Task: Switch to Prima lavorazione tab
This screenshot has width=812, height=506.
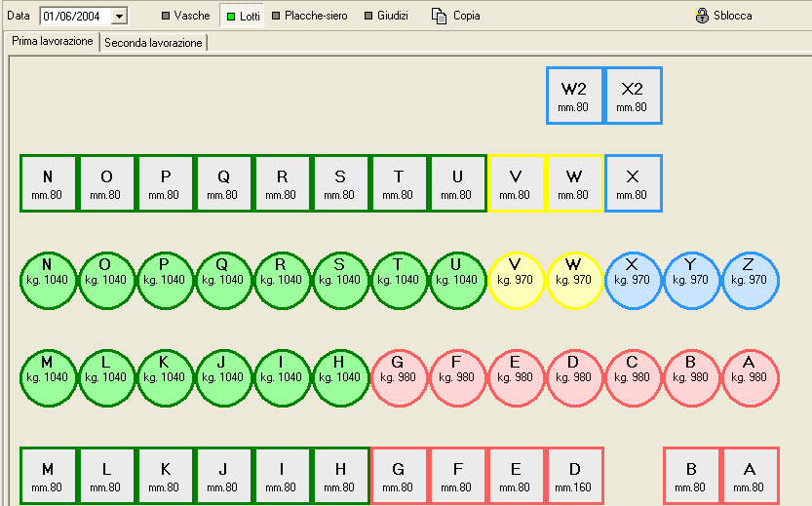Action: click(53, 42)
